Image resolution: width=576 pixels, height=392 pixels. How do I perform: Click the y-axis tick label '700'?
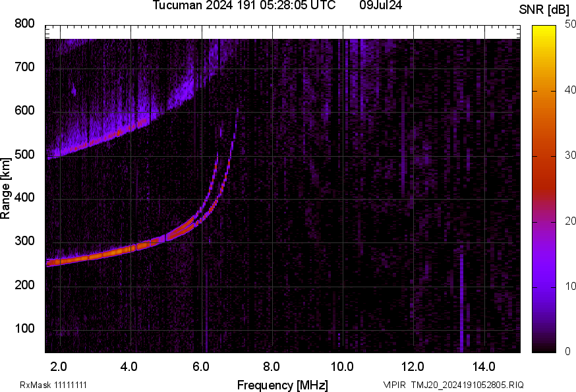24,67
